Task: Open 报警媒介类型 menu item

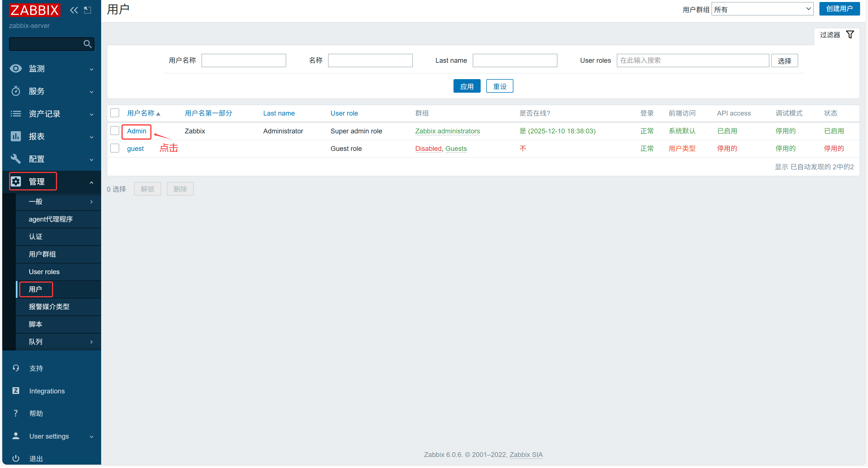Action: [x=58, y=307]
